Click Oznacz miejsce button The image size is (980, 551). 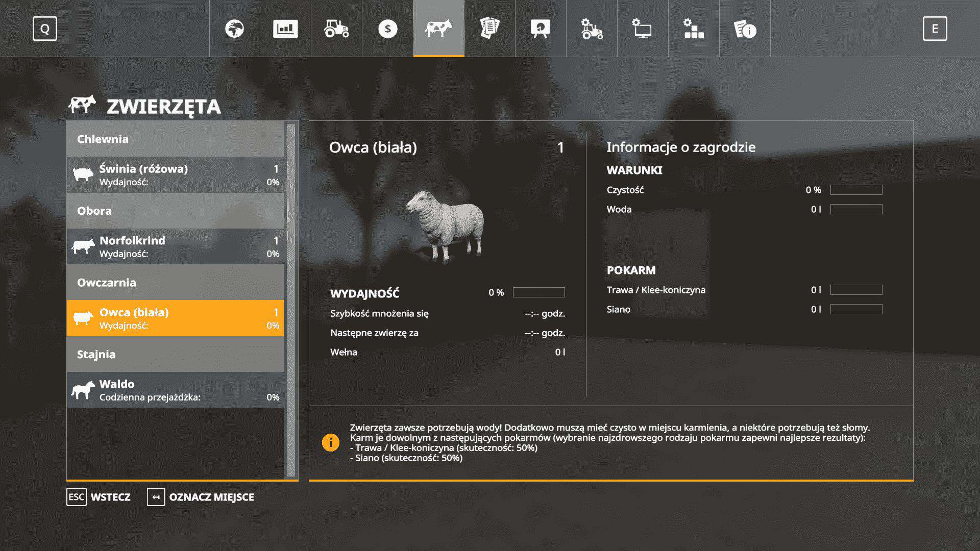click(x=201, y=497)
